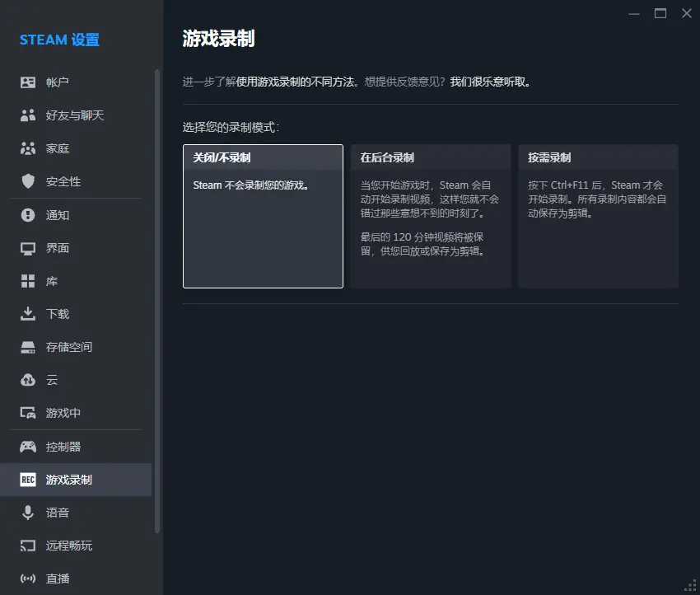700x595 pixels.
Task: Click the 帐户 account card icon
Action: (28, 82)
